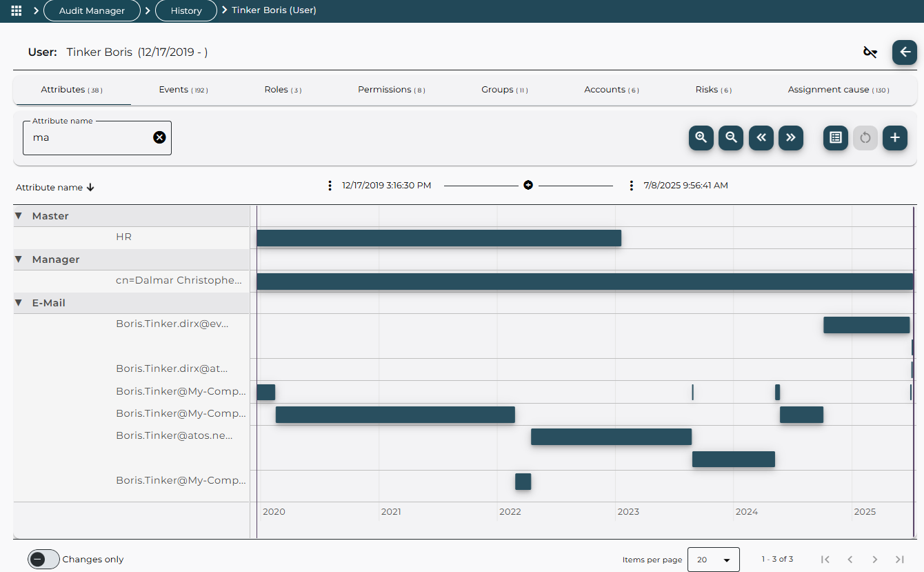
Task: Open the items per page dropdown showing 20
Action: click(x=713, y=559)
